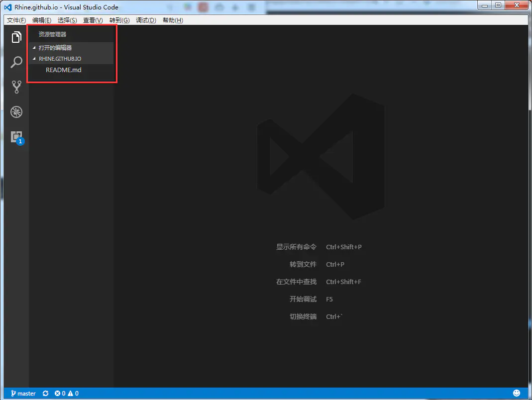Click the sync changes icon in status bar

coord(45,393)
